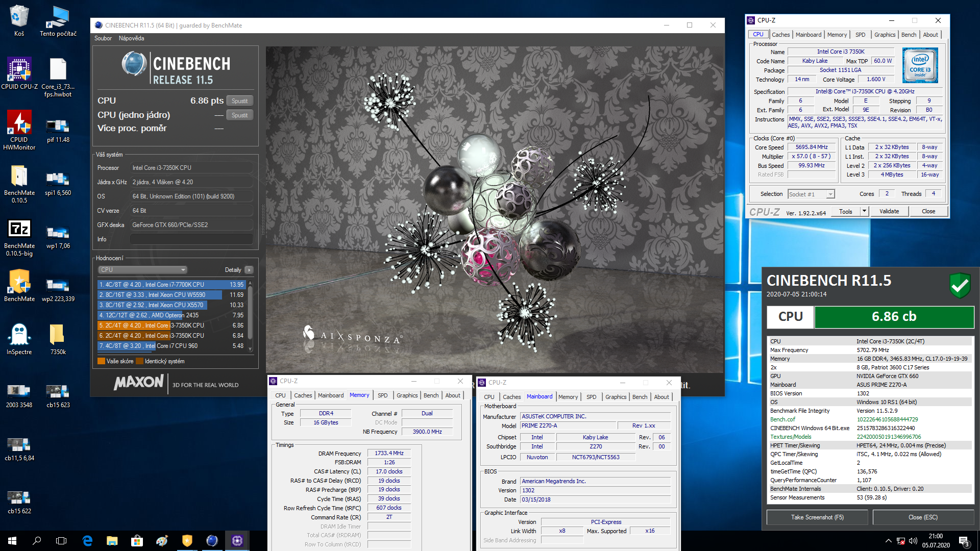The image size is (980, 551).
Task: Switch to Mainboard tab in top CPU-Z
Action: coord(808,35)
